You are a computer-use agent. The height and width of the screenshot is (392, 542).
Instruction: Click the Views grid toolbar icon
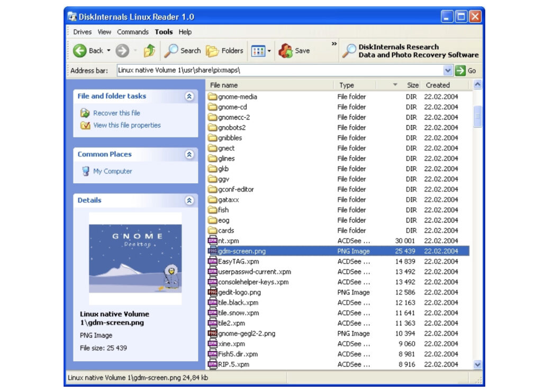257,50
